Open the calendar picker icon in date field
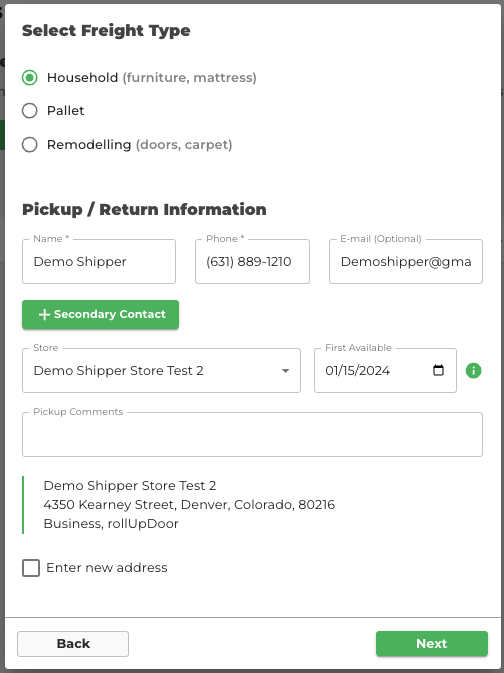Viewport: 504px width, 673px height. (x=438, y=370)
